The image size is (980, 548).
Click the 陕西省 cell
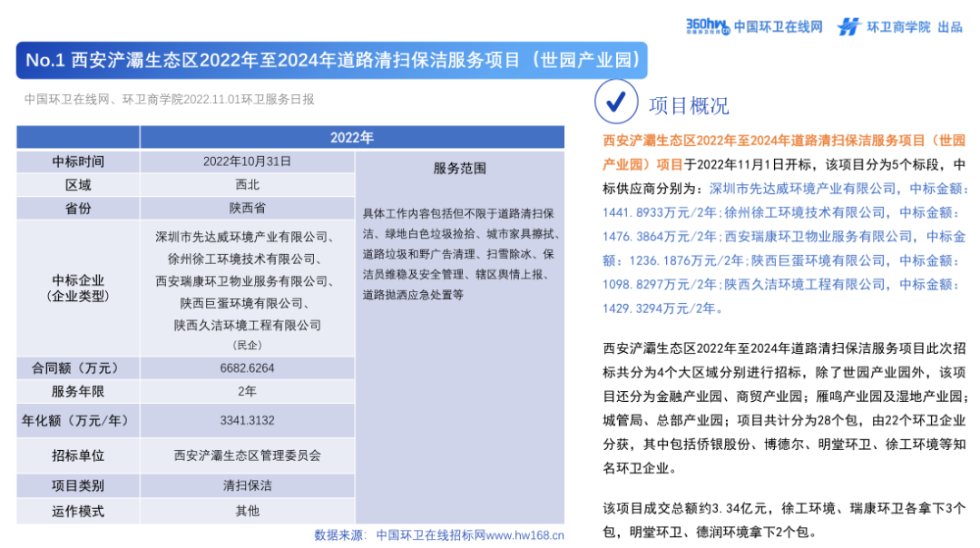pyautogui.click(x=247, y=208)
